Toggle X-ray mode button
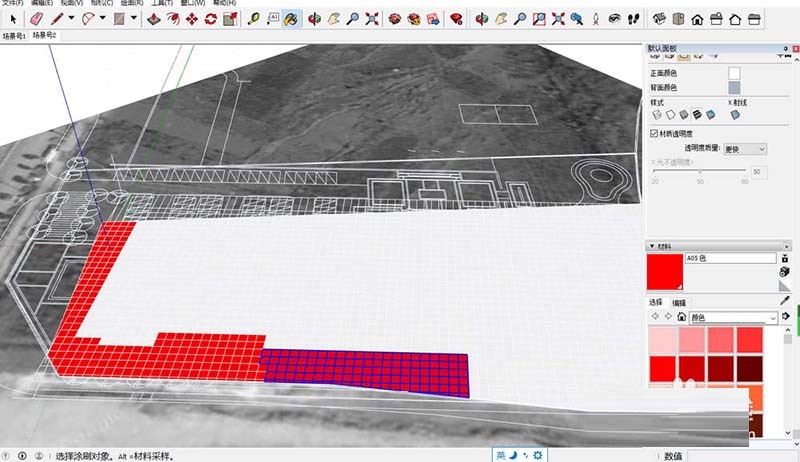 tap(735, 115)
